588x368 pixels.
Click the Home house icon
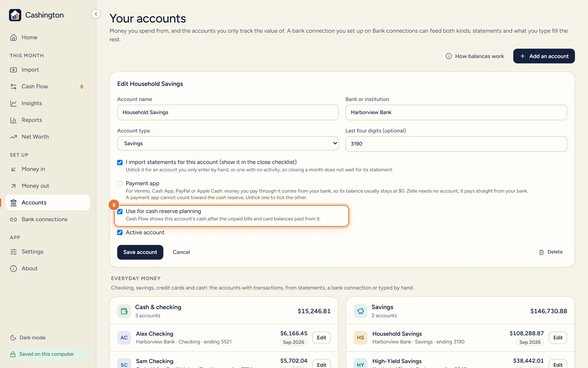13,37
